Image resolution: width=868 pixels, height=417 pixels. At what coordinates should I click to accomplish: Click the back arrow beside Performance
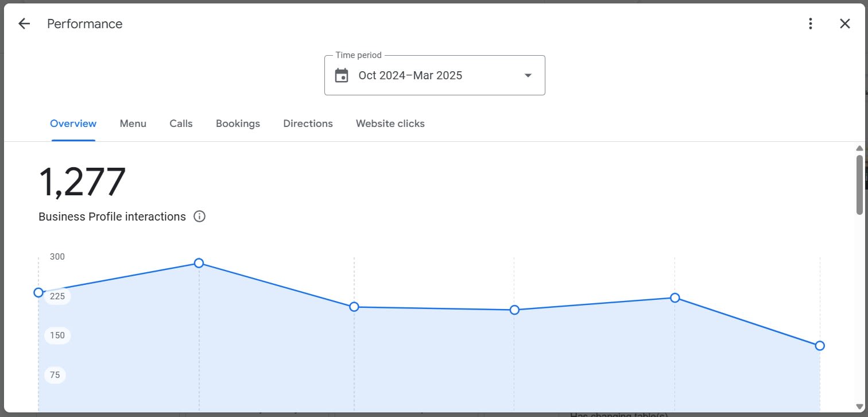point(24,24)
